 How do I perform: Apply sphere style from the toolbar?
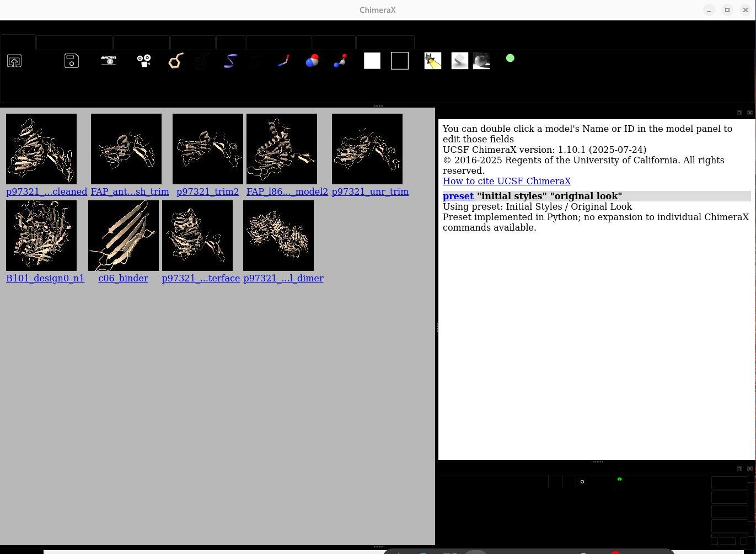(312, 61)
